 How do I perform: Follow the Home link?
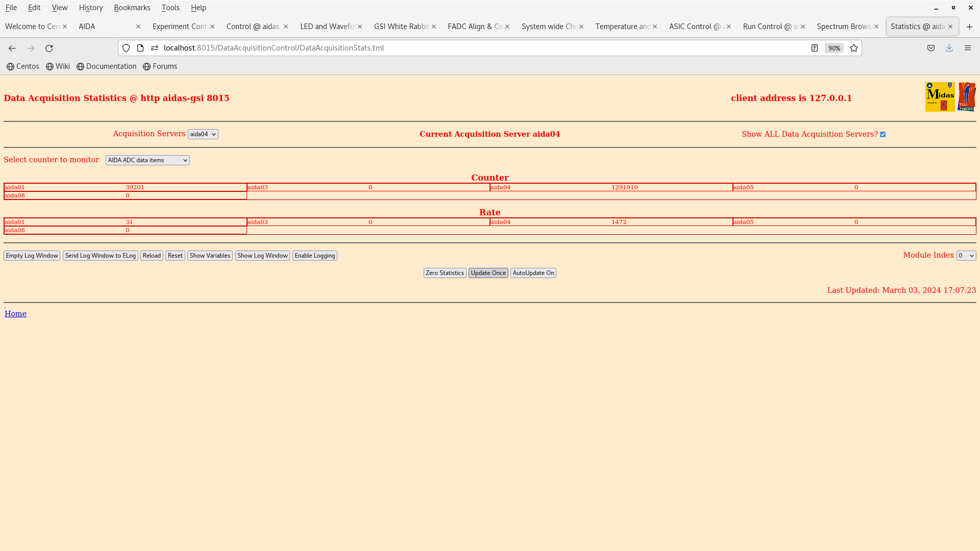(15, 314)
